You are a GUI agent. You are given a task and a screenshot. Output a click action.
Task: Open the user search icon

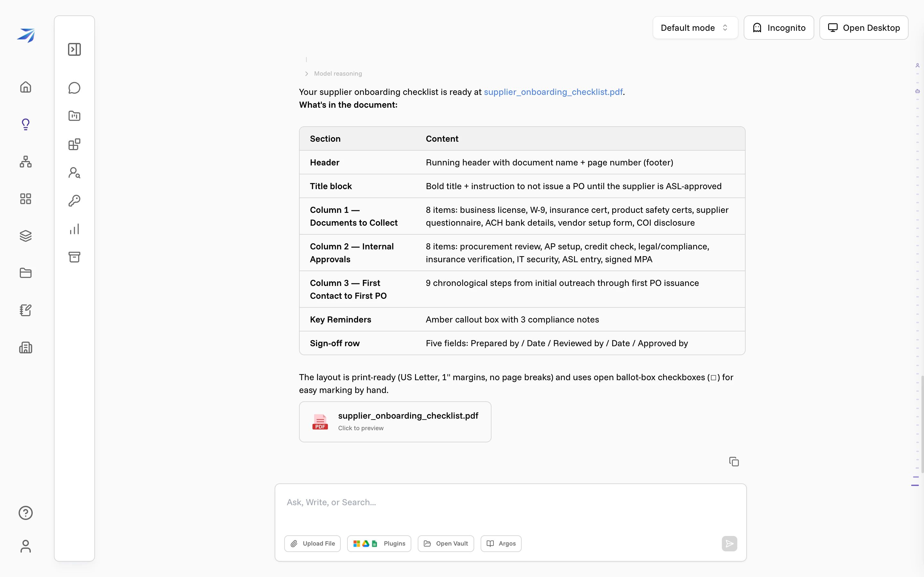pos(74,173)
